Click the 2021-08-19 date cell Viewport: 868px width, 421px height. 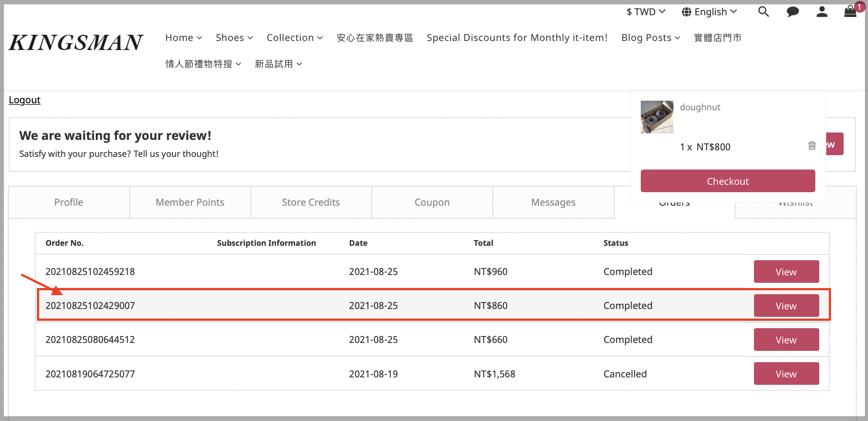coord(373,374)
